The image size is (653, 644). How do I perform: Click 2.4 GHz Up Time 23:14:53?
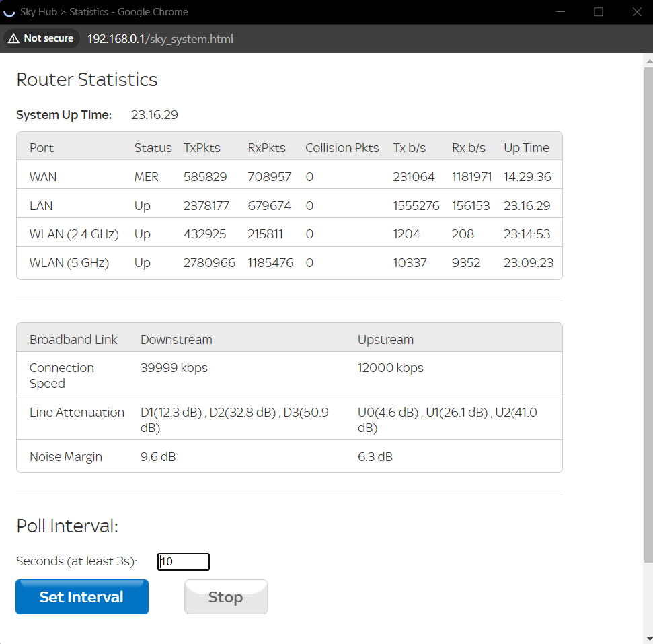[527, 234]
